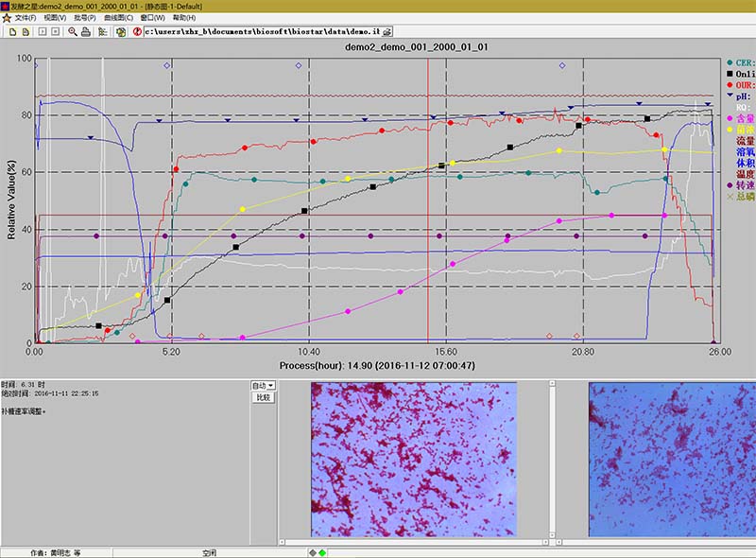Open the 窗口(W) menu
Screen dimensions: 756x558
(x=152, y=18)
